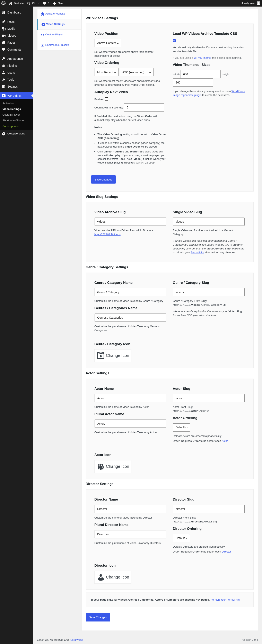The height and width of the screenshot is (644, 262).
Task: Click the Comments speech bubble sidebar icon
Action: pos(4,50)
